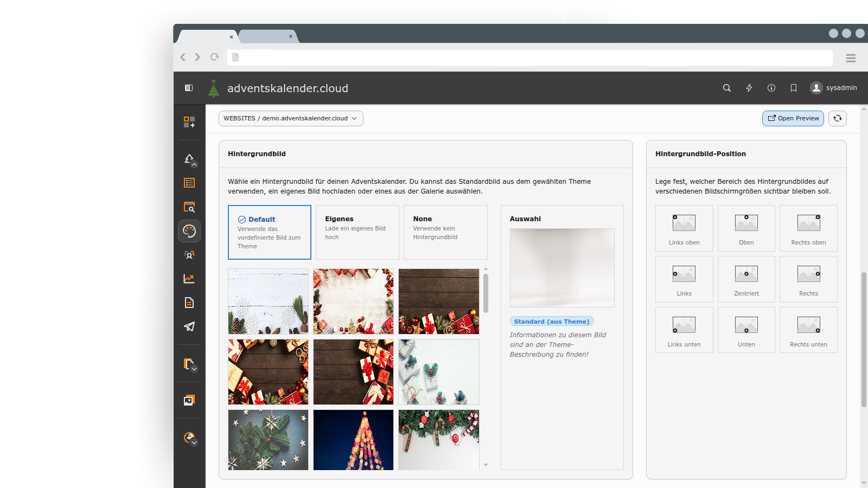
Task: Open the search icon in header
Action: tap(727, 88)
